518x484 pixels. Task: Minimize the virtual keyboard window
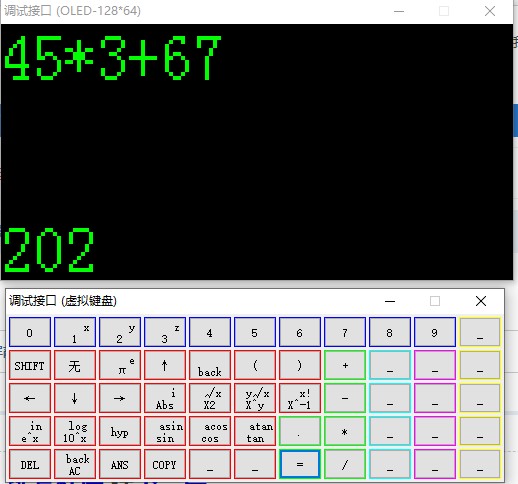coord(390,301)
